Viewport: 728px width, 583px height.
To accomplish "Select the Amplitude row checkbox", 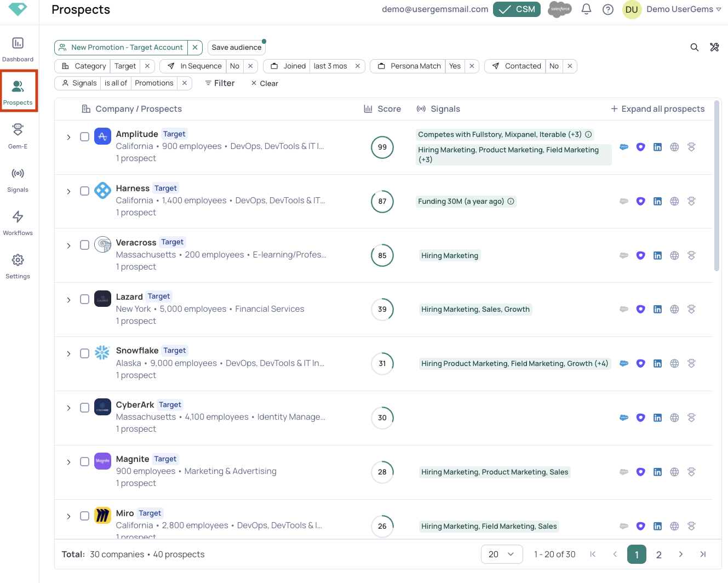I will pos(84,136).
